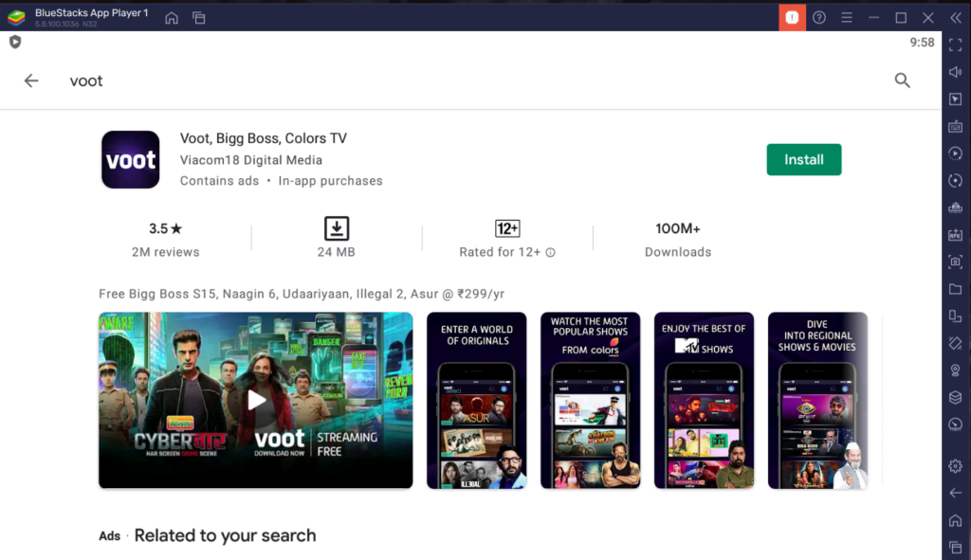
Task: Click the home icon in the top bar
Action: pyautogui.click(x=171, y=17)
